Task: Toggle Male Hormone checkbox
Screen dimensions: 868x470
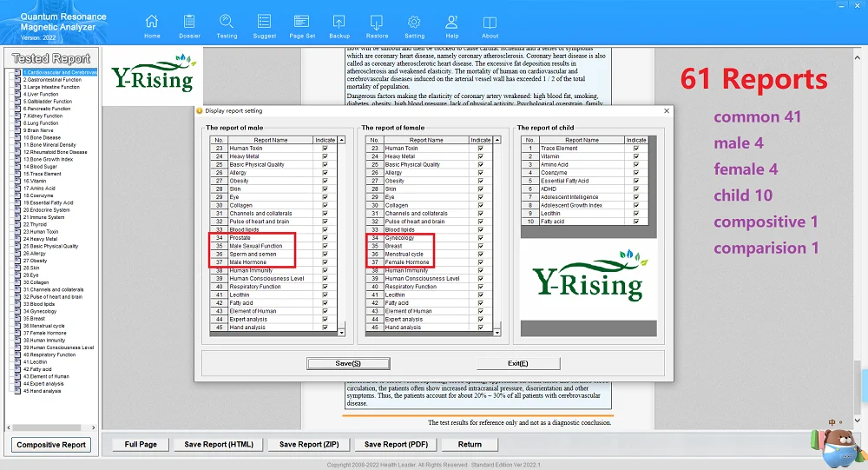Action: [x=325, y=262]
